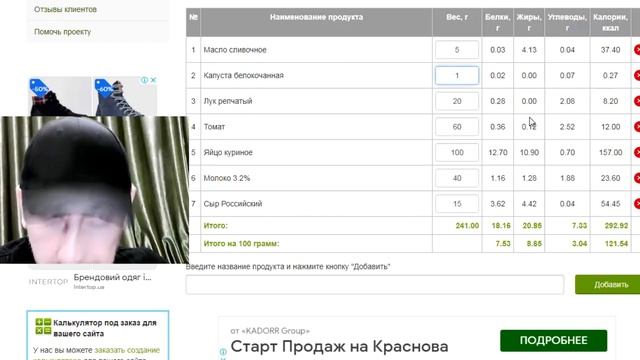The image size is (640, 360).
Task: Open Отзывы клиентов sidebar link
Action: [65, 9]
